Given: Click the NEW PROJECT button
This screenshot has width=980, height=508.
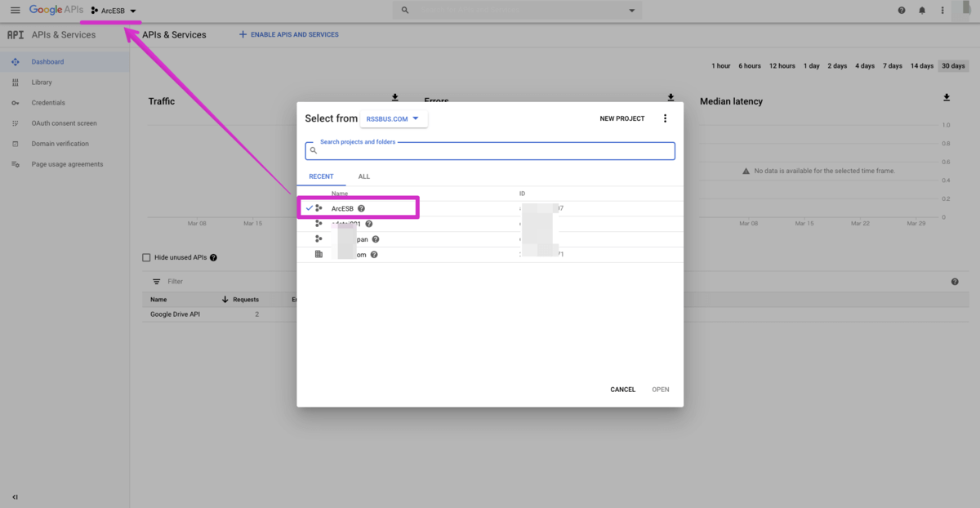Looking at the screenshot, I should tap(621, 118).
